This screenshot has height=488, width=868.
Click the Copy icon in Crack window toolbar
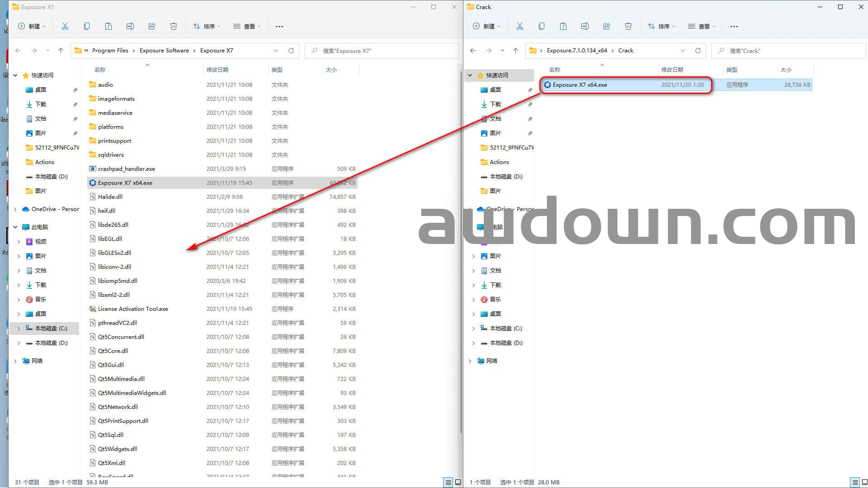(542, 26)
